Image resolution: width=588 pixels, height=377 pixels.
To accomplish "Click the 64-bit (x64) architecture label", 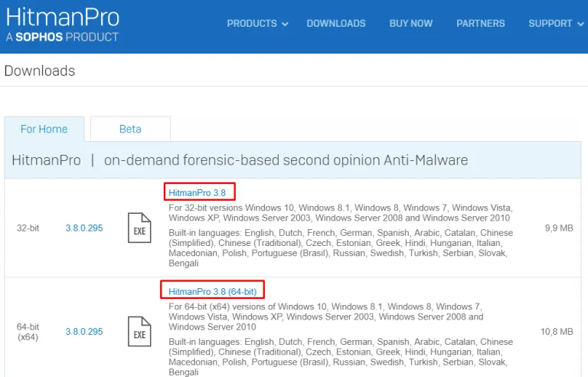I will [x=28, y=332].
